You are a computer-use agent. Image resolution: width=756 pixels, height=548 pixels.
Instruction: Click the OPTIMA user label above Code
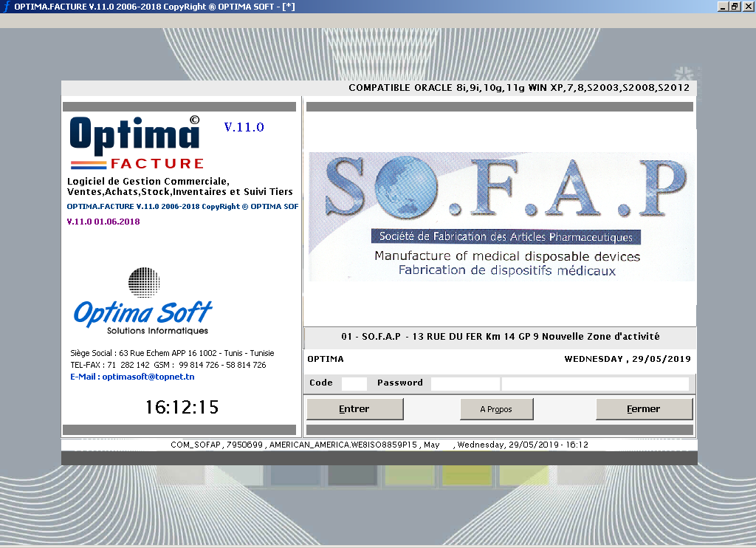326,359
